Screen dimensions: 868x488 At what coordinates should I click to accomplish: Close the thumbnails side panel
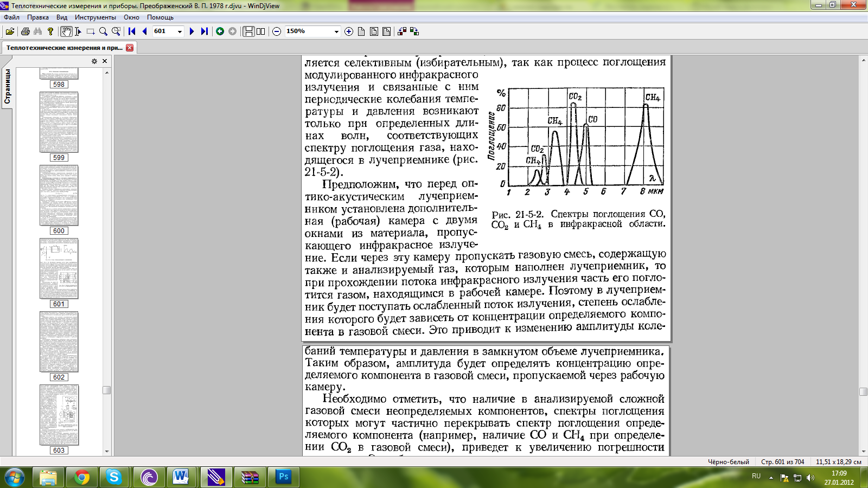pyautogui.click(x=105, y=61)
